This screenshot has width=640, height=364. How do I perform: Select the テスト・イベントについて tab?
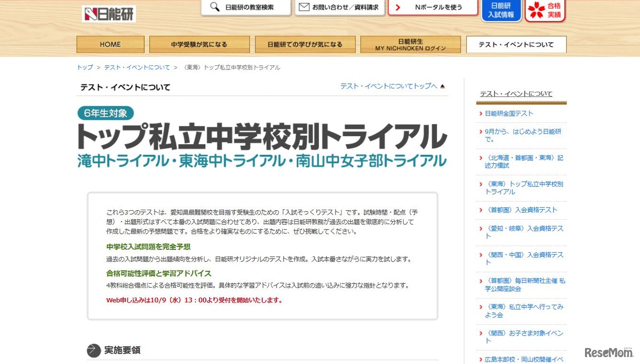pos(516,44)
